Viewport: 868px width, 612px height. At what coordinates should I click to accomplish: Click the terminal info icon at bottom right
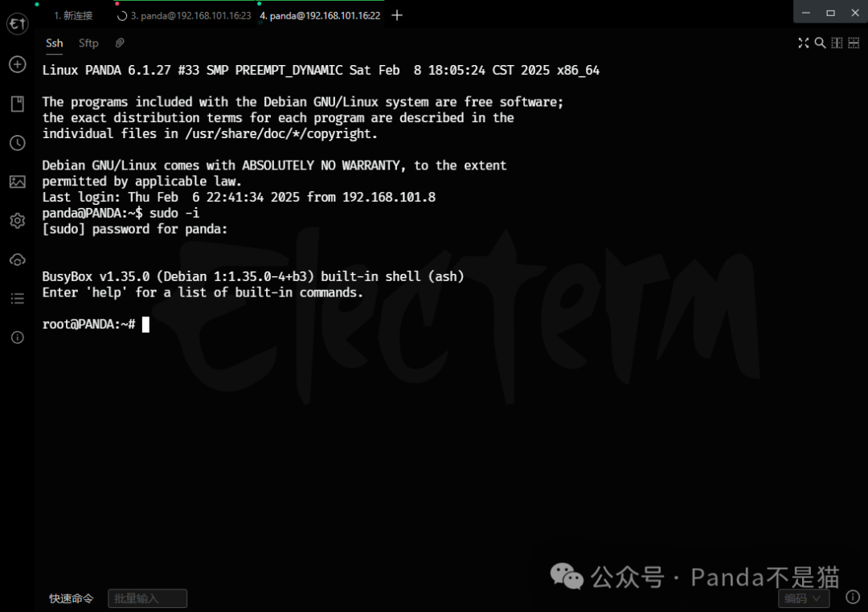pyautogui.click(x=853, y=598)
